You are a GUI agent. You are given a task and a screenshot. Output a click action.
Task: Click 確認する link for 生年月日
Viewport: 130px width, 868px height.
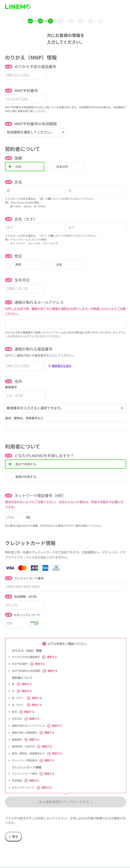pos(34,719)
